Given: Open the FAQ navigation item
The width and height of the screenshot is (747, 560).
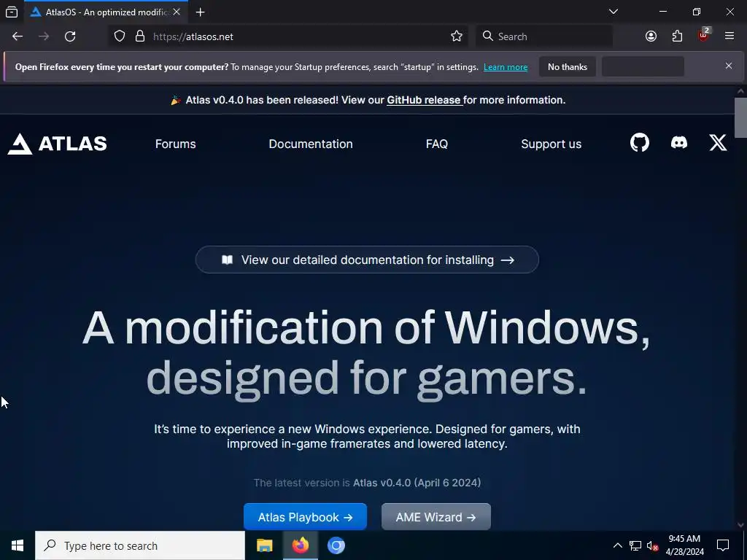Looking at the screenshot, I should pyautogui.click(x=437, y=144).
